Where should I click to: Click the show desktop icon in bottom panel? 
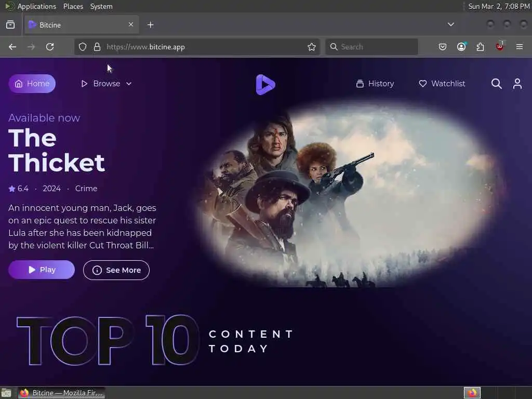click(6, 393)
